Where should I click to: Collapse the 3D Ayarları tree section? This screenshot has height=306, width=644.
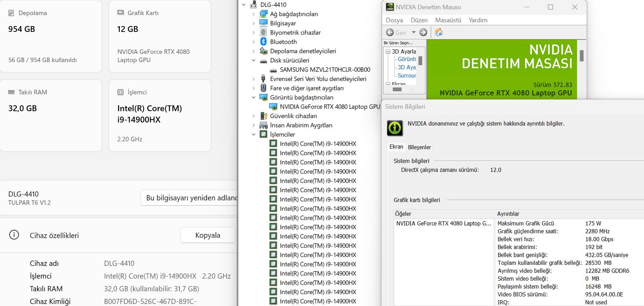point(388,51)
